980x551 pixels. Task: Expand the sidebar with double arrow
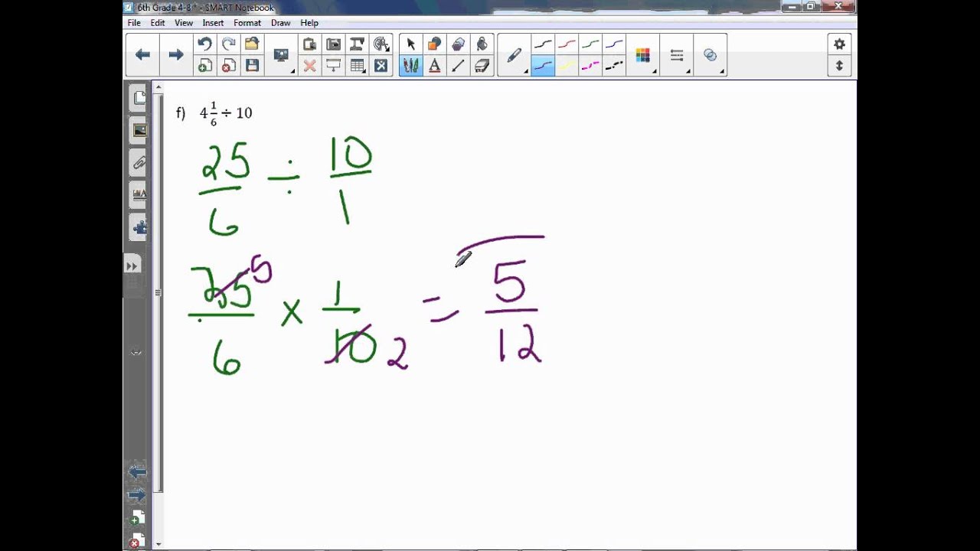point(132,266)
